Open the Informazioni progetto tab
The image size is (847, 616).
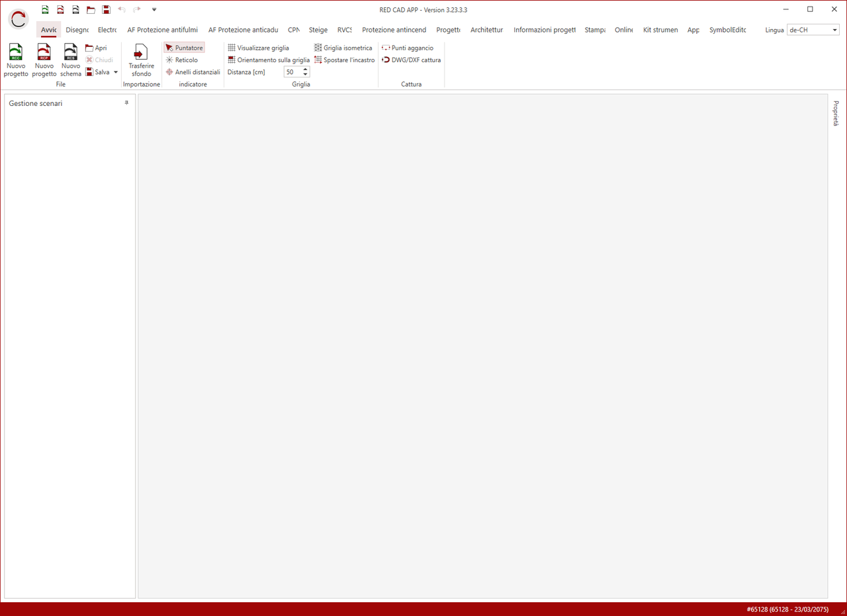(545, 30)
